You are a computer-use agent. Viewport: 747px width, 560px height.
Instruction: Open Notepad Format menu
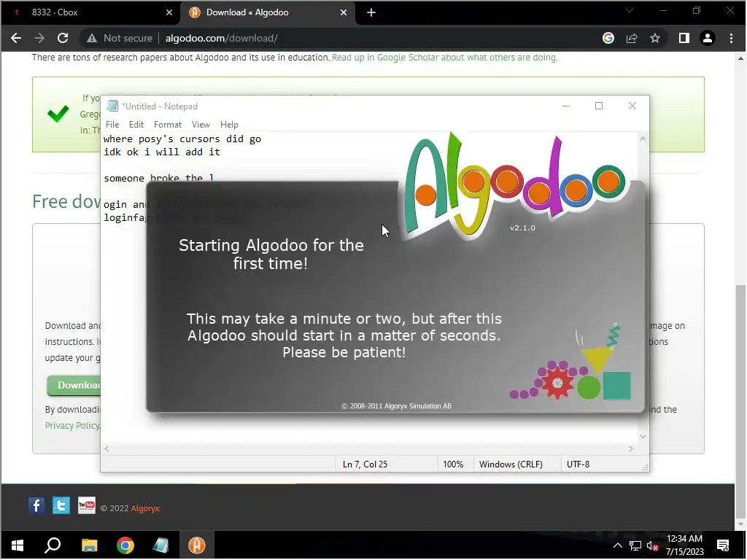tap(168, 125)
